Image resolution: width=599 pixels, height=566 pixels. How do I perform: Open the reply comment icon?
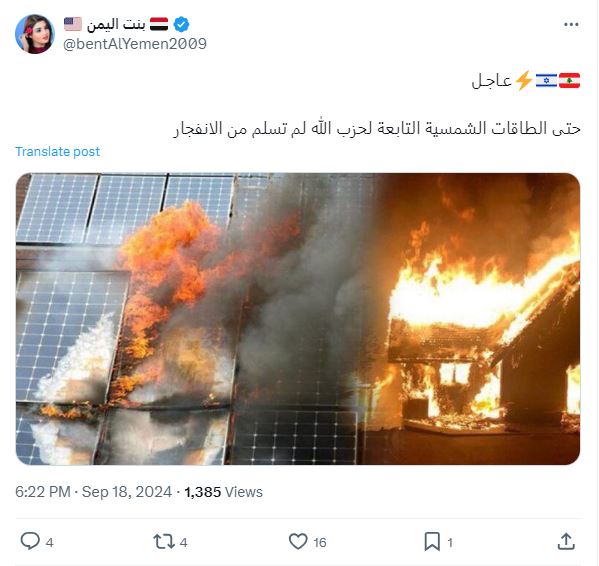[30, 541]
